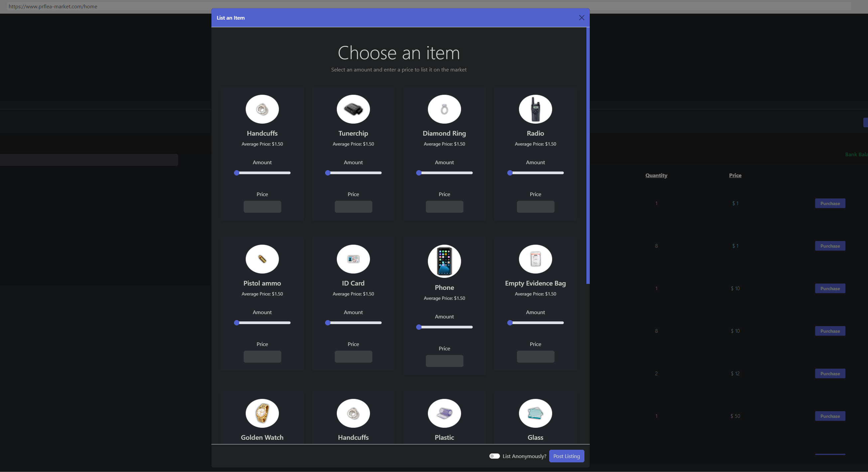
Task: Enable the List Anonymously toggle
Action: [x=494, y=456]
